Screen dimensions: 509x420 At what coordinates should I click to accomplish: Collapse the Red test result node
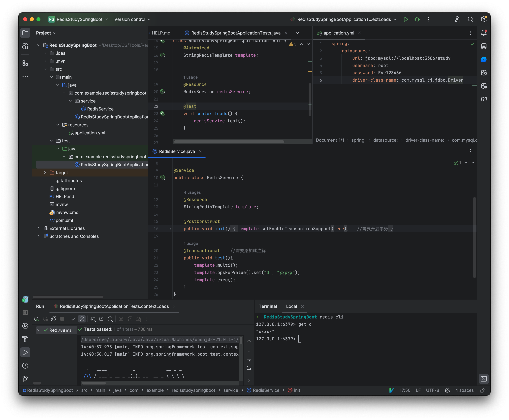tap(39, 330)
